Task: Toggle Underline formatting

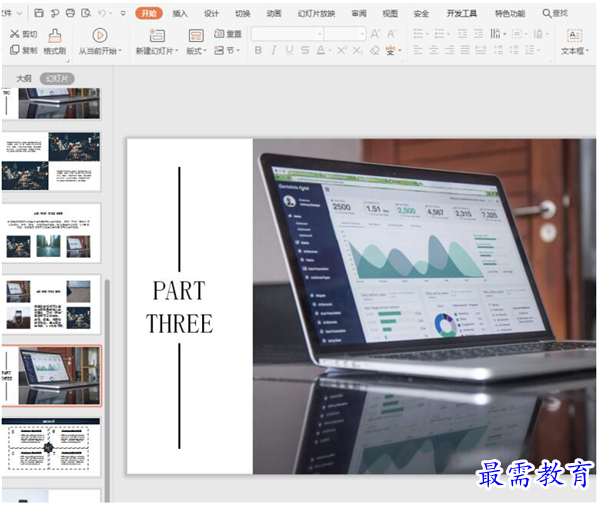Action: click(289, 50)
